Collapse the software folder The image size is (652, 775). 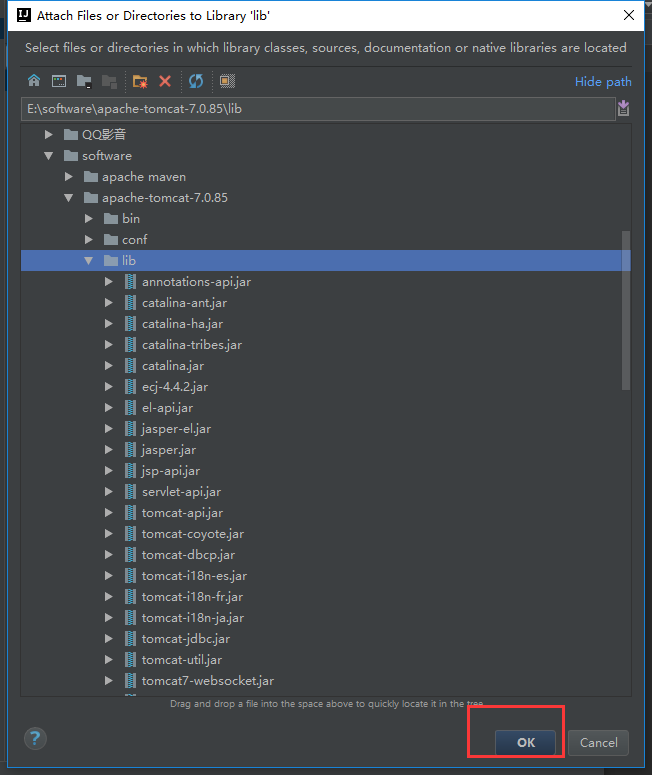coord(48,156)
